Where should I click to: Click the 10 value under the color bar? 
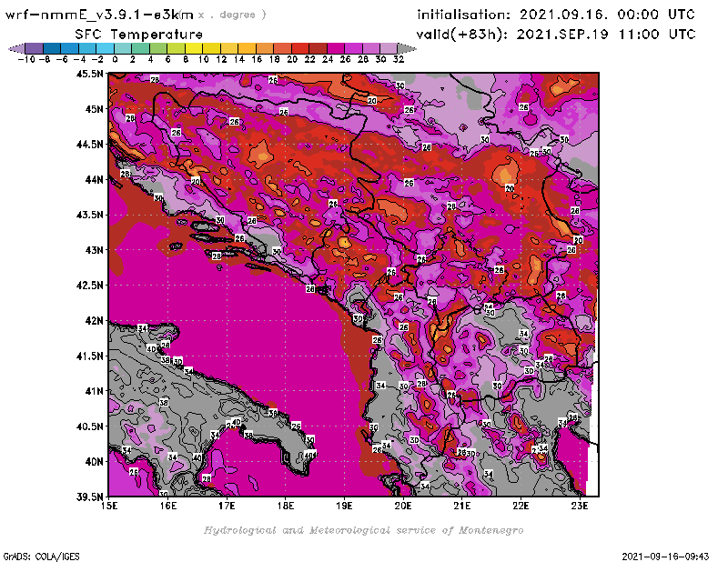pos(203,59)
